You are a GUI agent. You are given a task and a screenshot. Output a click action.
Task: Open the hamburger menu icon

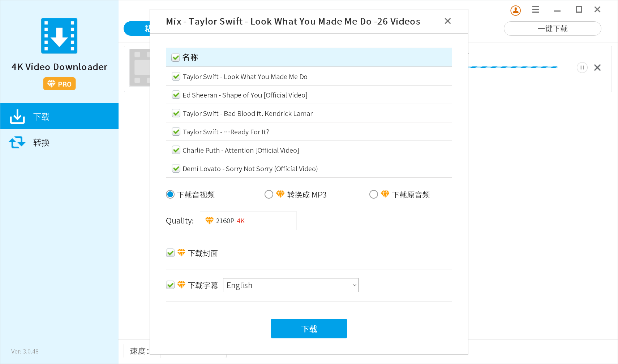pyautogui.click(x=536, y=10)
